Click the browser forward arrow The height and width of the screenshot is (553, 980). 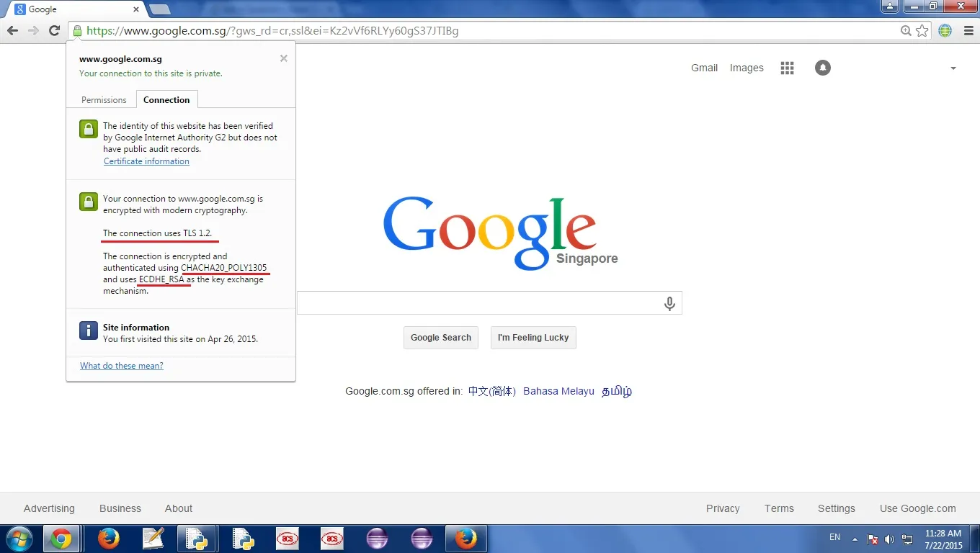(33, 31)
